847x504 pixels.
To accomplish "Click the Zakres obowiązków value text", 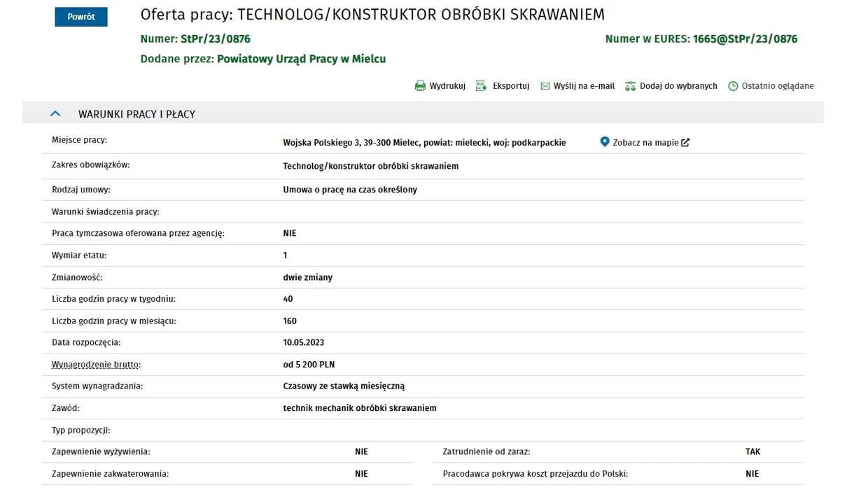I will coord(370,167).
